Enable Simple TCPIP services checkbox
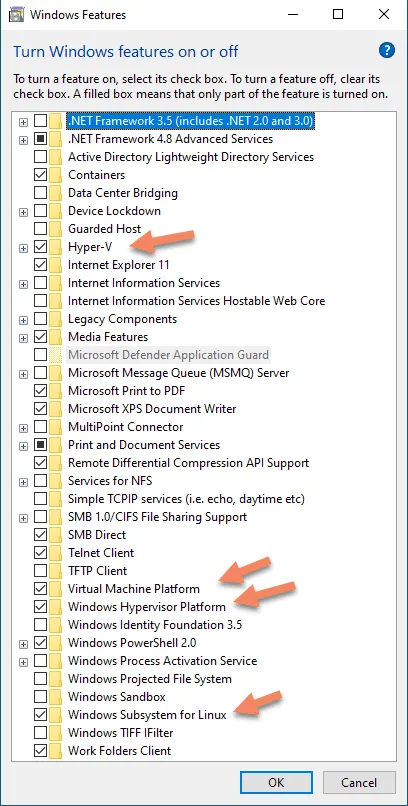Screen dimensions: 408x806 pyautogui.click(x=40, y=499)
